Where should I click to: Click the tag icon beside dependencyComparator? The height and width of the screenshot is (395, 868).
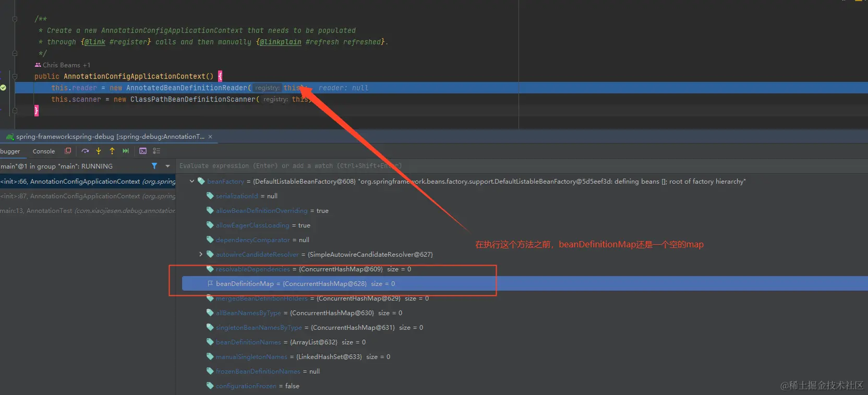click(210, 240)
